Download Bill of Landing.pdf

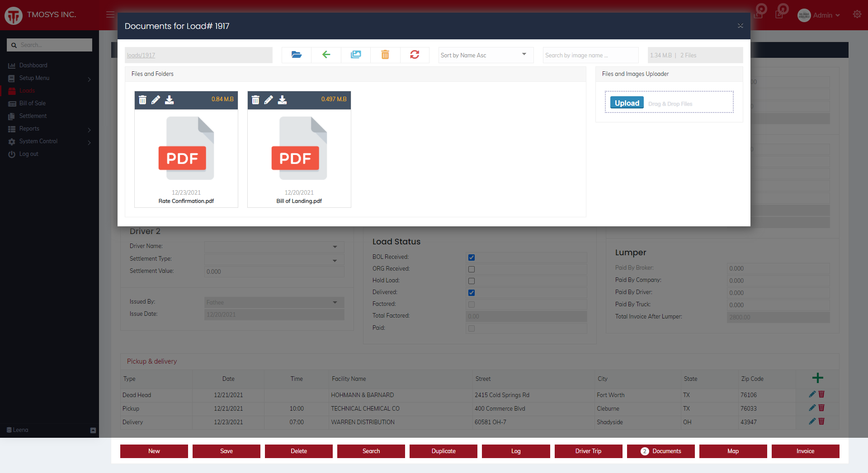click(283, 100)
